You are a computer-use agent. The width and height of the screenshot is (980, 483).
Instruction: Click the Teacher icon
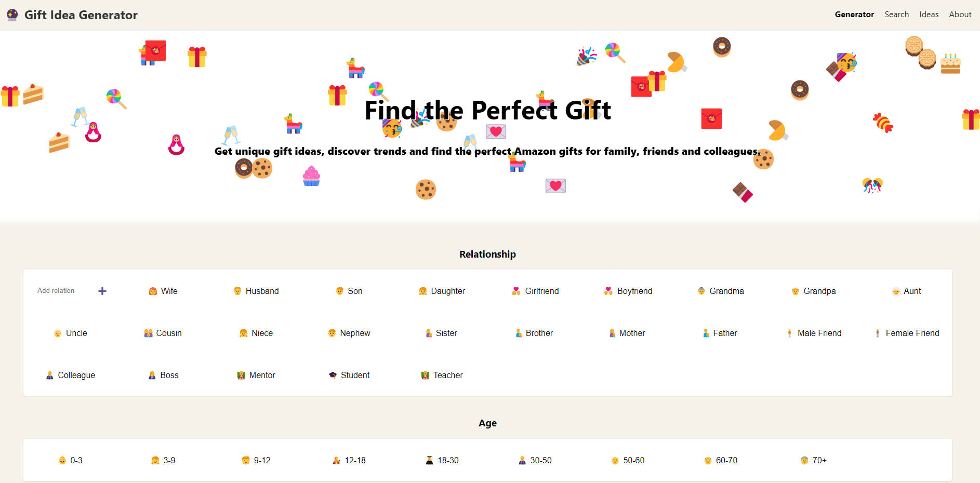point(425,375)
